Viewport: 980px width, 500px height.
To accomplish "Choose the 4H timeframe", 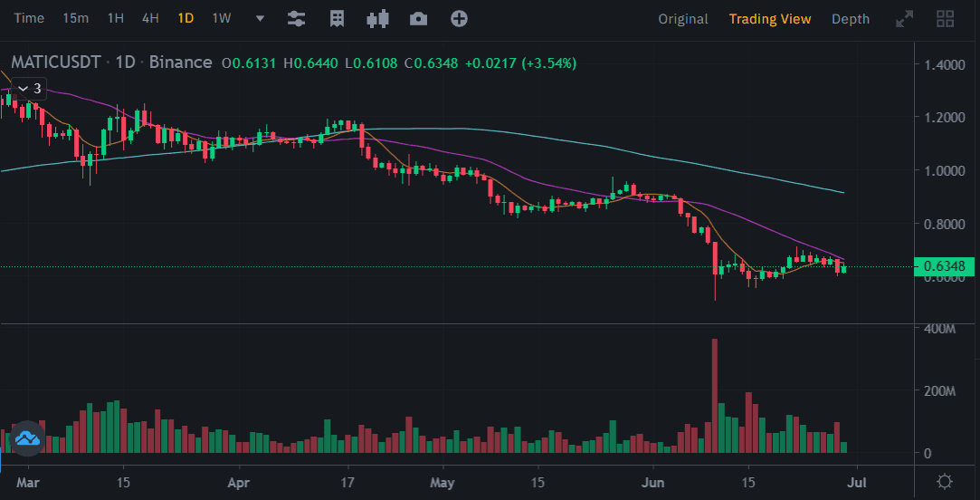I will tap(150, 18).
